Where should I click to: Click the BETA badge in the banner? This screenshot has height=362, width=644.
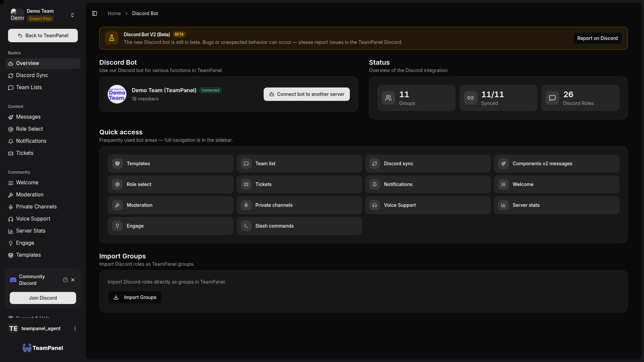pyautogui.click(x=179, y=34)
